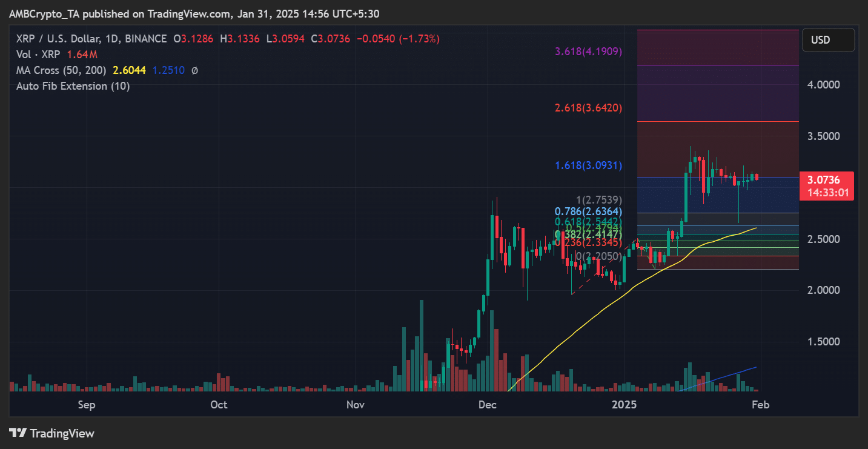
Task: Click the 0.786(2.6364) Fibonacci label
Action: [x=588, y=211]
